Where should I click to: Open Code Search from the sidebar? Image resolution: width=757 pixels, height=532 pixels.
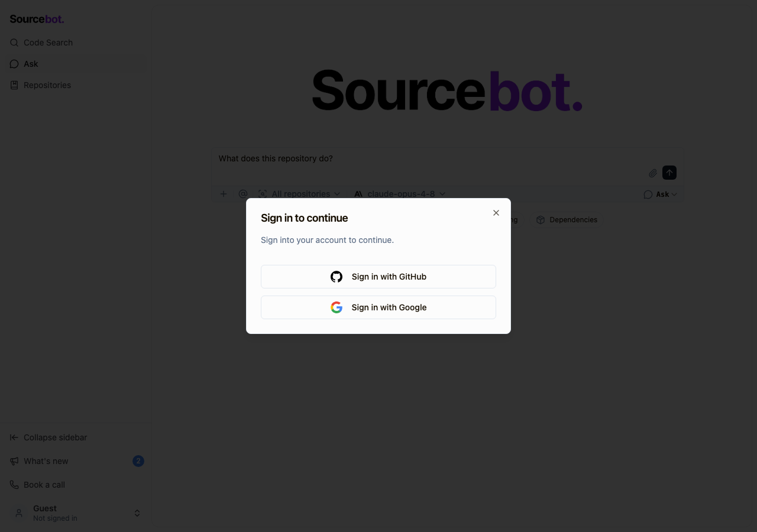tap(76, 43)
